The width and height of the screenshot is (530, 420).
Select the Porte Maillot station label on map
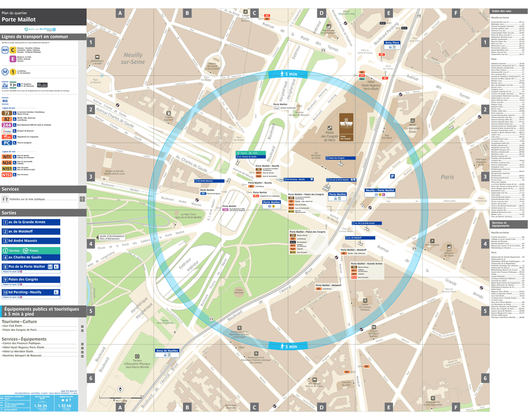coord(272,202)
